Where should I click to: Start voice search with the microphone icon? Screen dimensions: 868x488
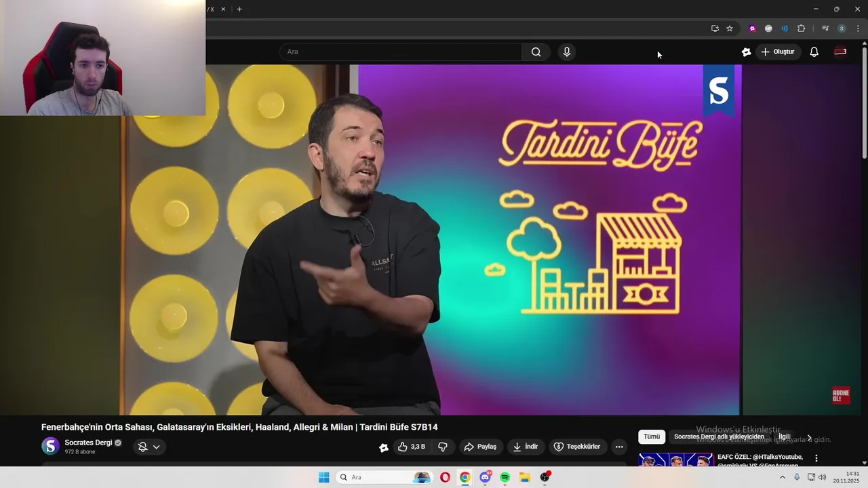click(567, 52)
